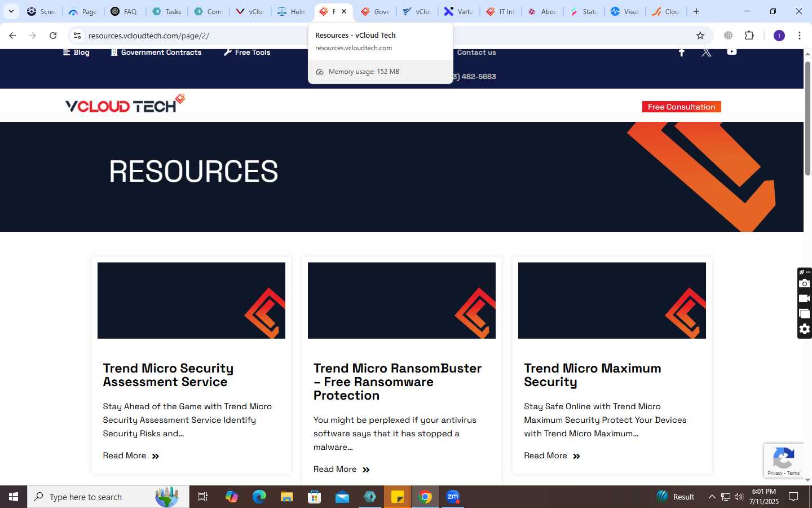Switch to the Varta tab
Viewport: 812px width, 508px height.
(x=458, y=11)
